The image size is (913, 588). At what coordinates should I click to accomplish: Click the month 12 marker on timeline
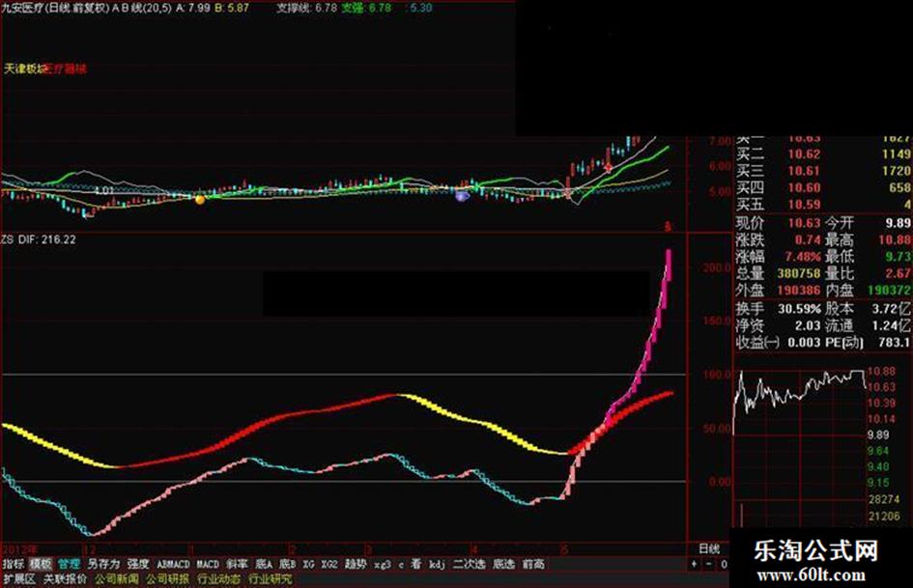point(90,549)
